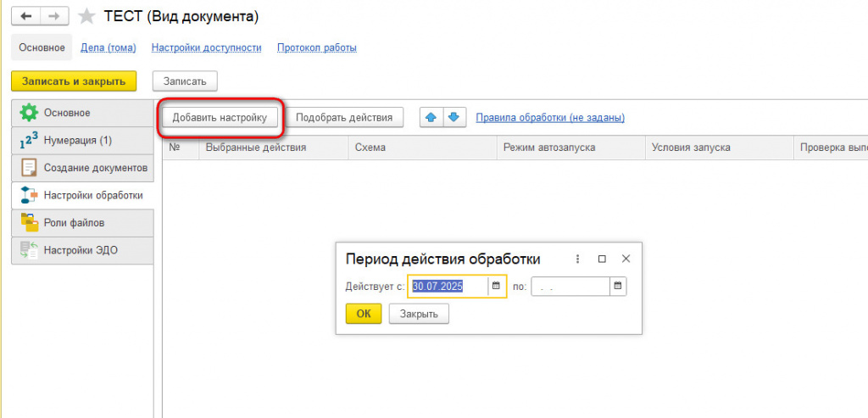The width and height of the screenshot is (868, 418).
Task: Maximize the Период действия обработки dialog
Action: click(603, 259)
